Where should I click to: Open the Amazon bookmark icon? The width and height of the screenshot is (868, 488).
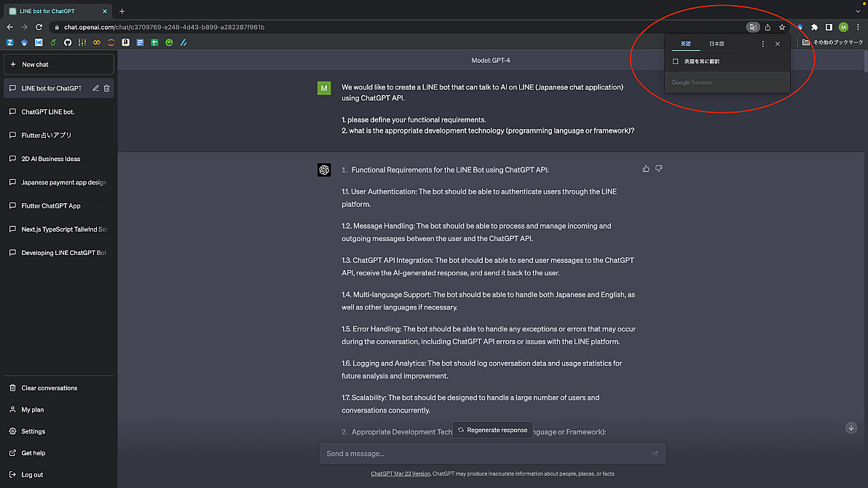pyautogui.click(x=126, y=42)
